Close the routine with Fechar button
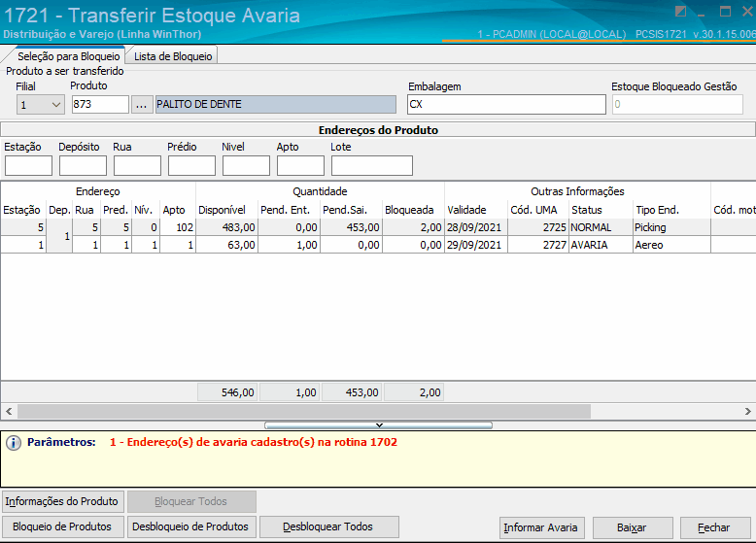Image resolution: width=756 pixels, height=543 pixels. (x=715, y=527)
